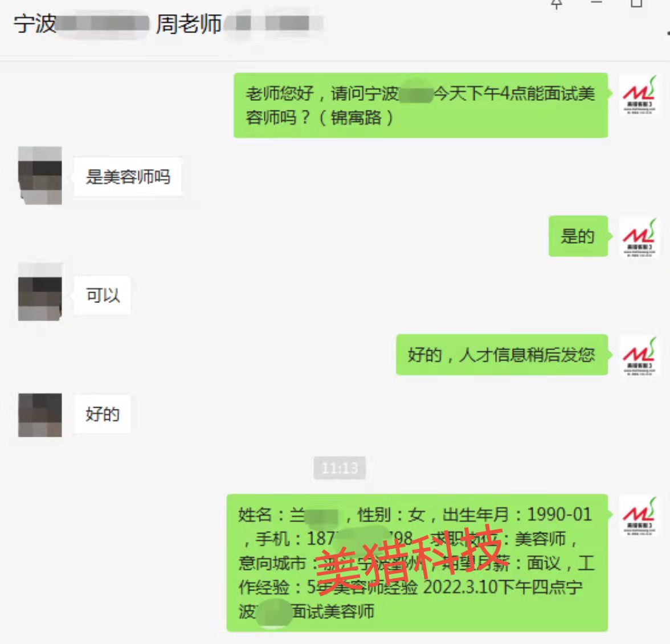Open sender avatar beside the 锦寓路 message

coord(639,95)
